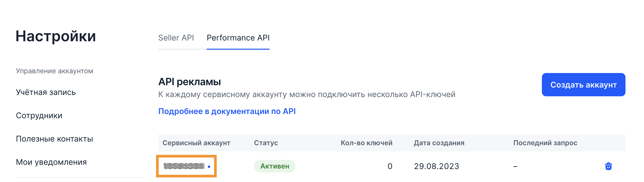Image resolution: width=644 pixels, height=182 pixels.
Task: Click the Дата создания column header
Action: point(439,143)
